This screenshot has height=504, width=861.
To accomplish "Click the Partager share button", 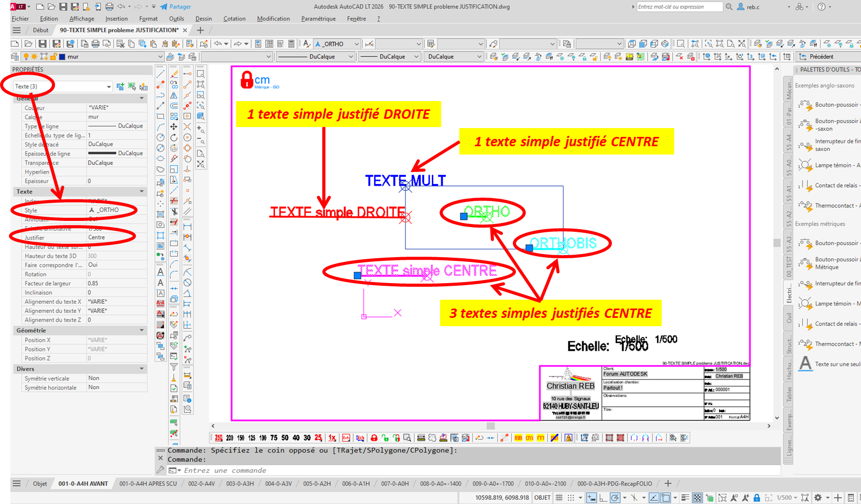I will (x=175, y=7).
